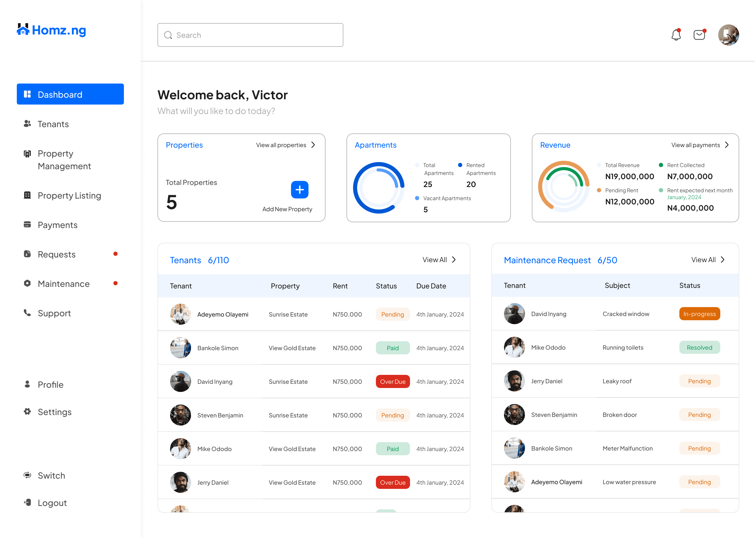The height and width of the screenshot is (538, 756).
Task: Expand View all payments chevron arrow
Action: 727,145
